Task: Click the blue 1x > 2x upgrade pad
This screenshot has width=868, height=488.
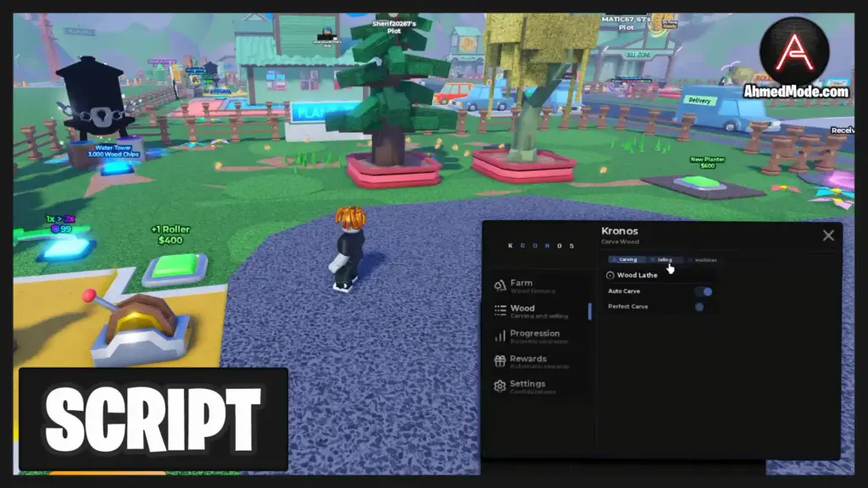Action: [x=65, y=248]
